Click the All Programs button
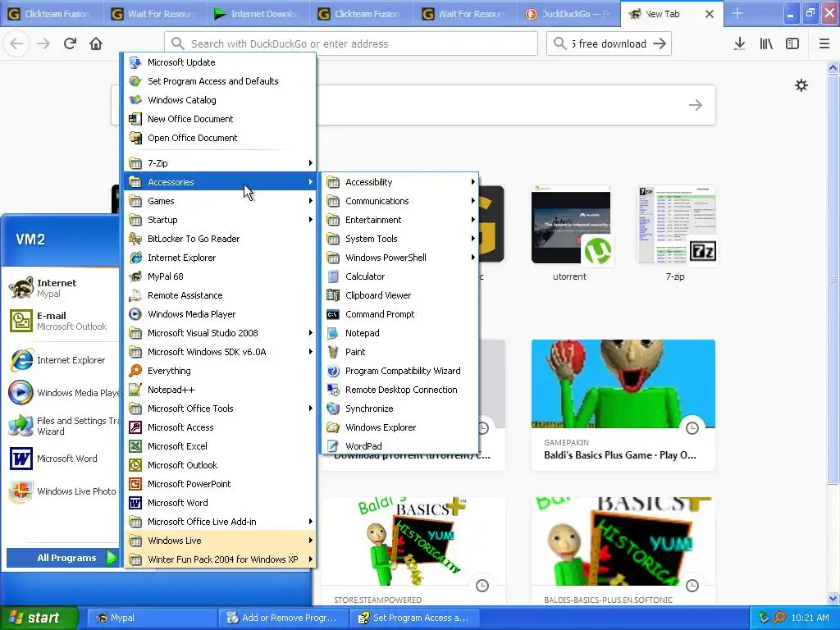 tap(62, 558)
